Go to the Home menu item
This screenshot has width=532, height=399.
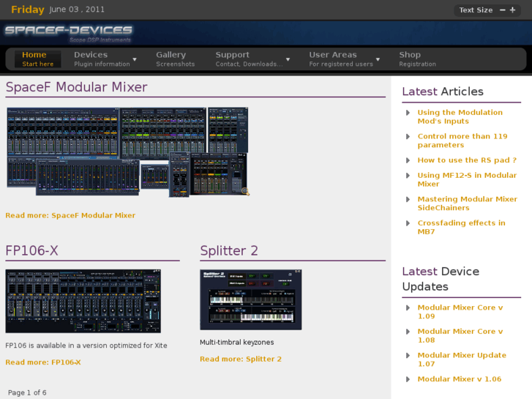pyautogui.click(x=37, y=59)
